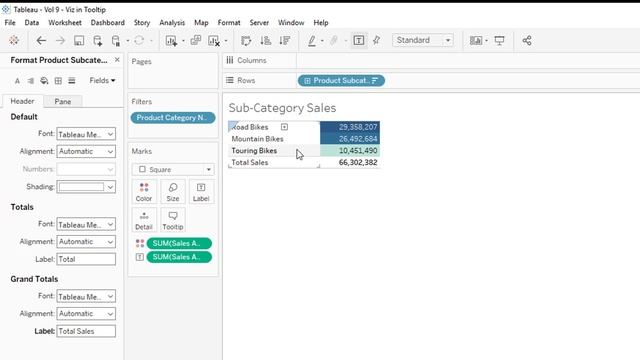Image resolution: width=640 pixels, height=360 pixels.
Task: Open the Show Me cards icon
Action: (476, 40)
